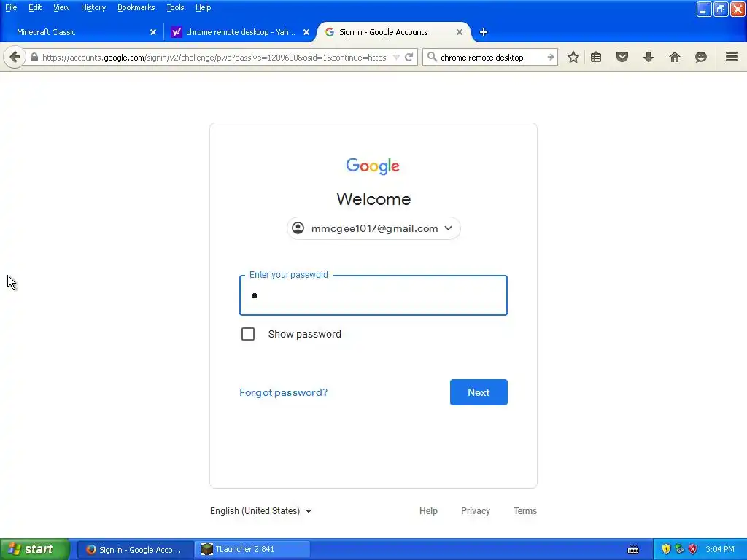The width and height of the screenshot is (747, 560).
Task: Open the Edit menu
Action: point(35,7)
